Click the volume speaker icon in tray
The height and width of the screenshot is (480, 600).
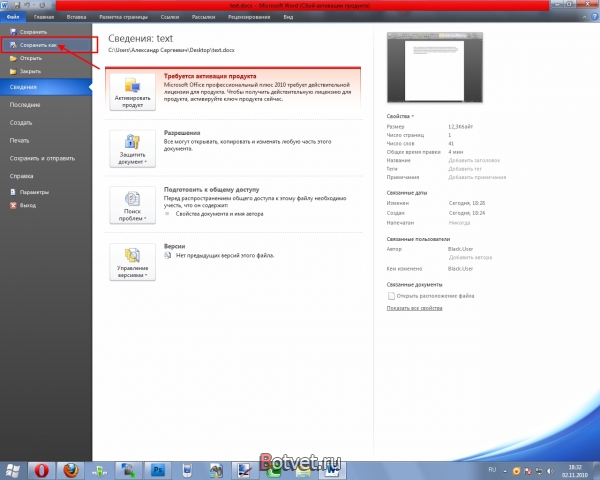tap(550, 471)
